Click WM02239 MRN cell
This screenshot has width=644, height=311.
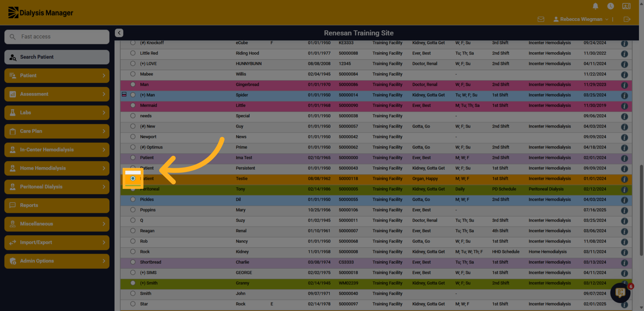(348, 283)
